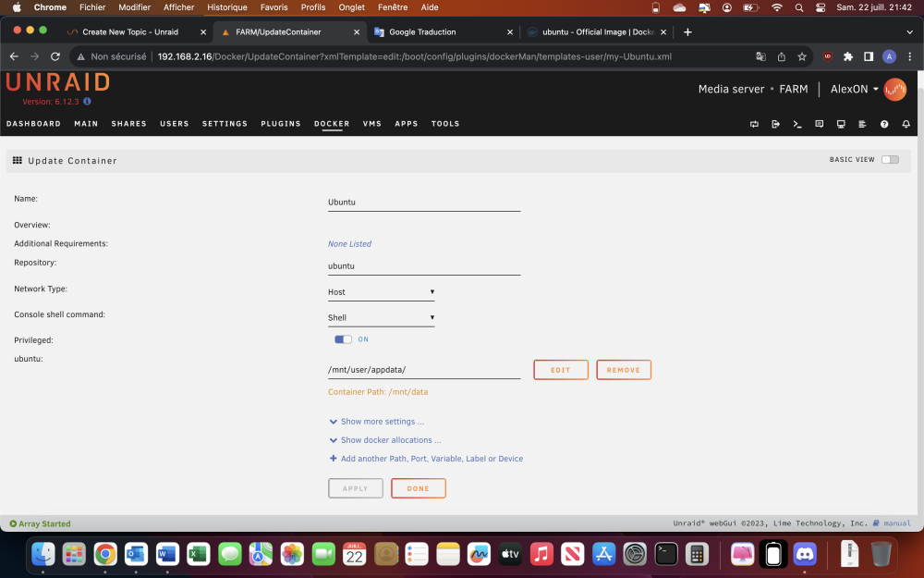Click the Unraid logout icon
This screenshot has width=924, height=578.
tap(775, 124)
